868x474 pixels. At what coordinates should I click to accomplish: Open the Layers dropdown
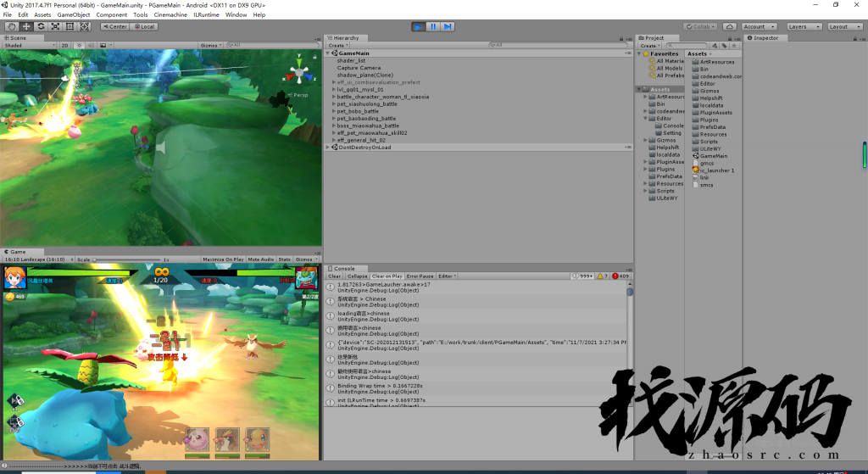(x=804, y=26)
